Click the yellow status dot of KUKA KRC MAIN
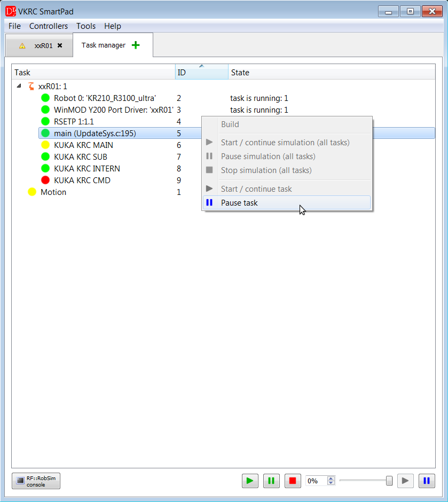 click(45, 145)
